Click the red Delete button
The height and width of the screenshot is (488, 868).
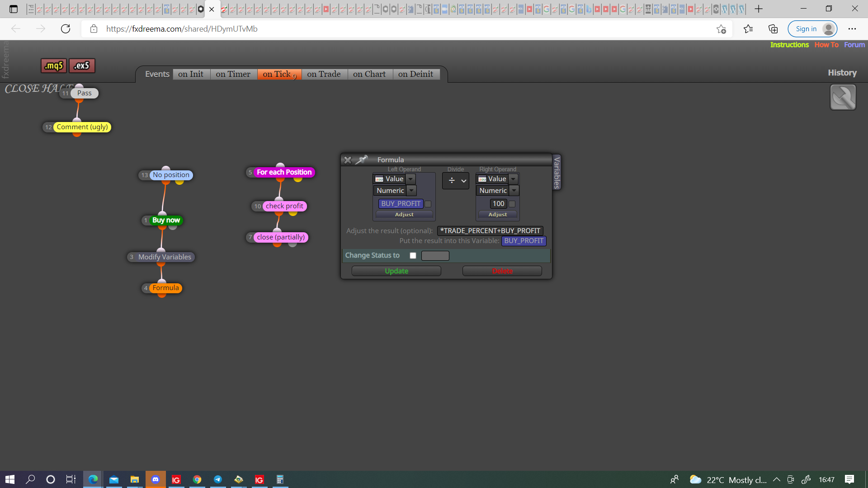pyautogui.click(x=502, y=271)
